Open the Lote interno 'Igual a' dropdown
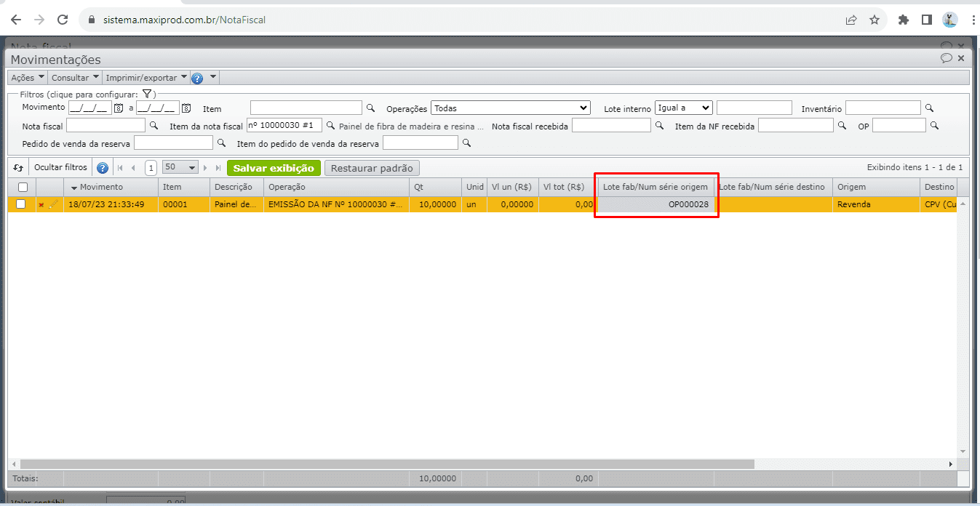This screenshot has height=506, width=980. coord(683,108)
